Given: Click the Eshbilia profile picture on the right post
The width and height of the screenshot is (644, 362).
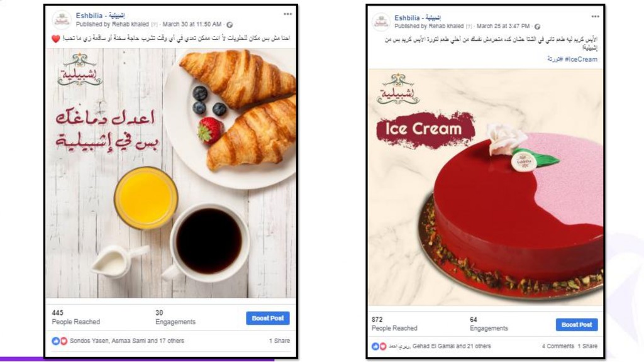Looking at the screenshot, I should click(x=380, y=22).
